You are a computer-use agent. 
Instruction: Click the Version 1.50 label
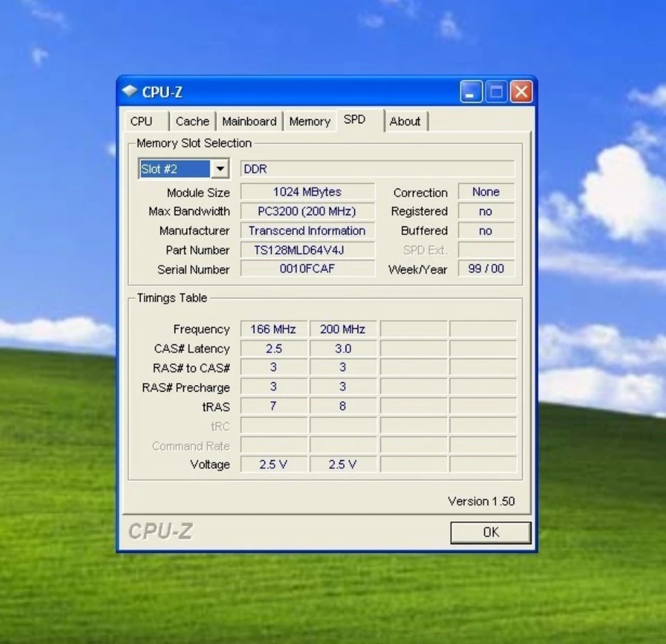(481, 501)
